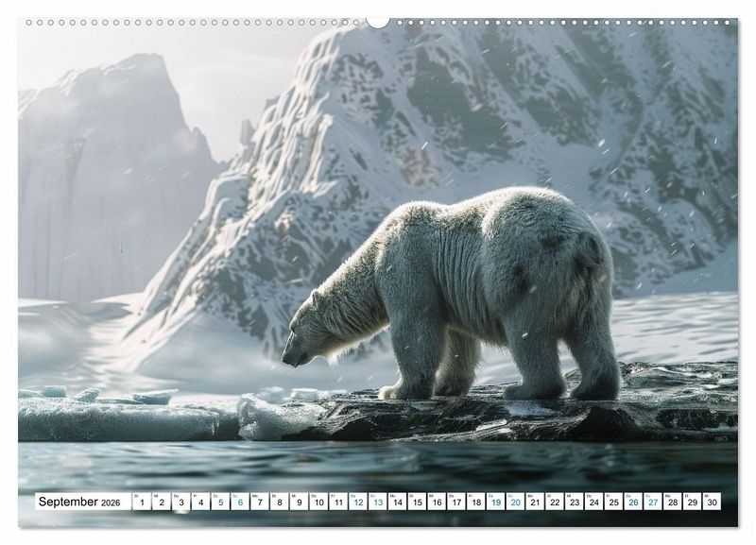This screenshot has height=545, width=756.
Task: Select day 23 in the calendar row
Action: tap(574, 502)
